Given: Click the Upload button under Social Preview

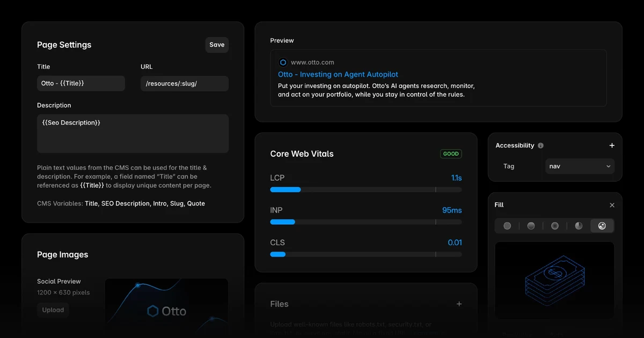Looking at the screenshot, I should 53,310.
